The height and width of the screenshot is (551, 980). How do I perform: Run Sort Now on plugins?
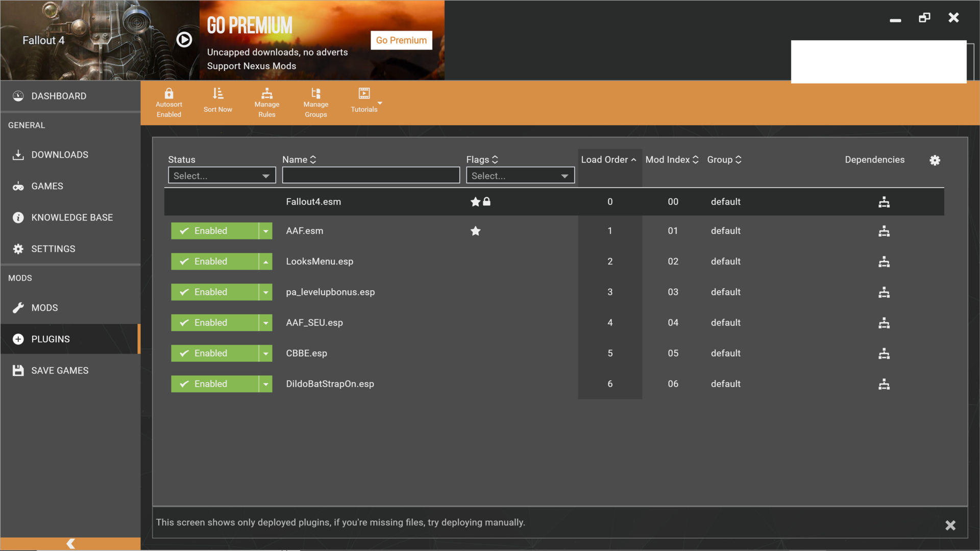tap(218, 100)
